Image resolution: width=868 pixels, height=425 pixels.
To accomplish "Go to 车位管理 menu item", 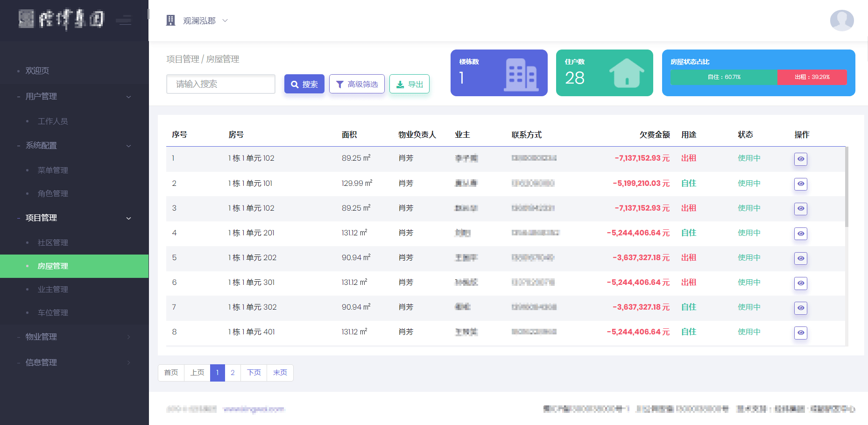I will [x=53, y=313].
